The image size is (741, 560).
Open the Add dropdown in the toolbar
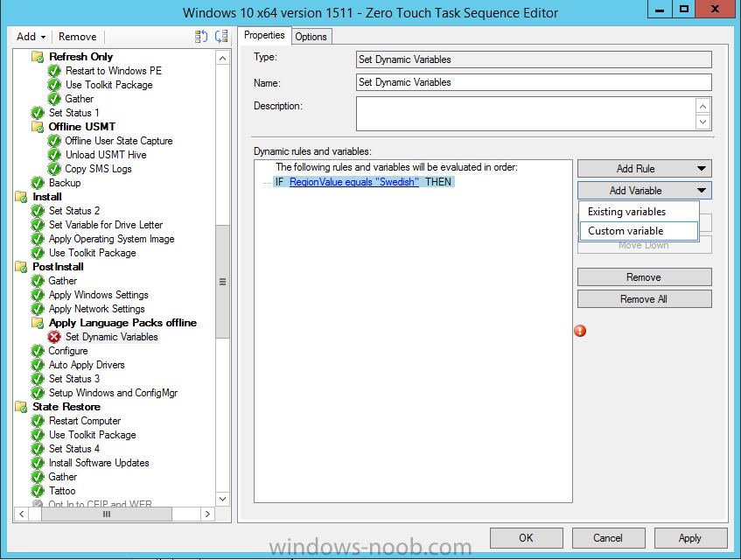pyautogui.click(x=31, y=37)
